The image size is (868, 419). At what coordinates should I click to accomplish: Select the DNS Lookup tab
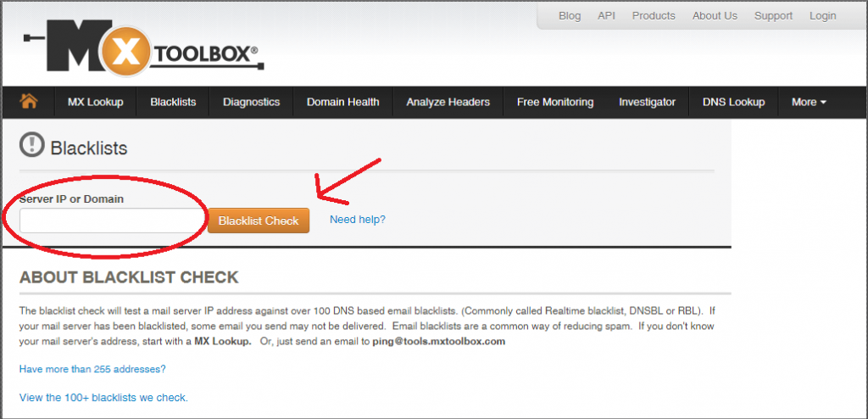733,102
